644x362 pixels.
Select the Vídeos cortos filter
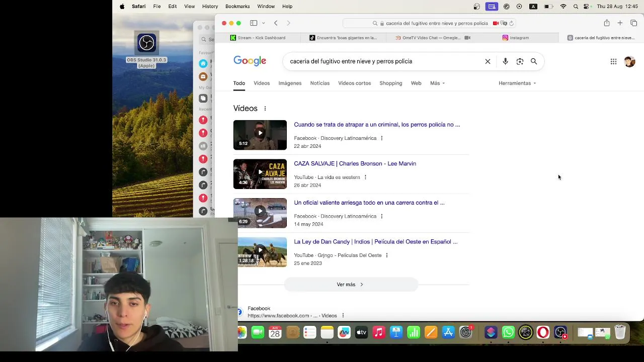(354, 83)
